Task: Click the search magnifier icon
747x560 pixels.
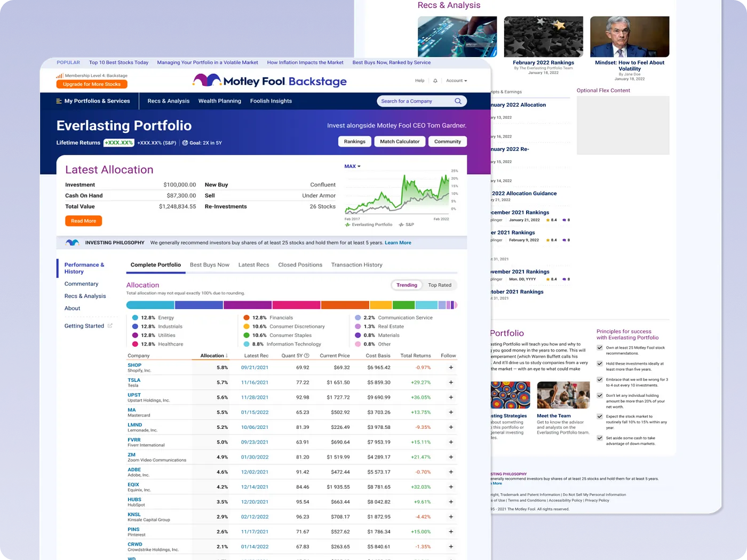Action: (458, 101)
